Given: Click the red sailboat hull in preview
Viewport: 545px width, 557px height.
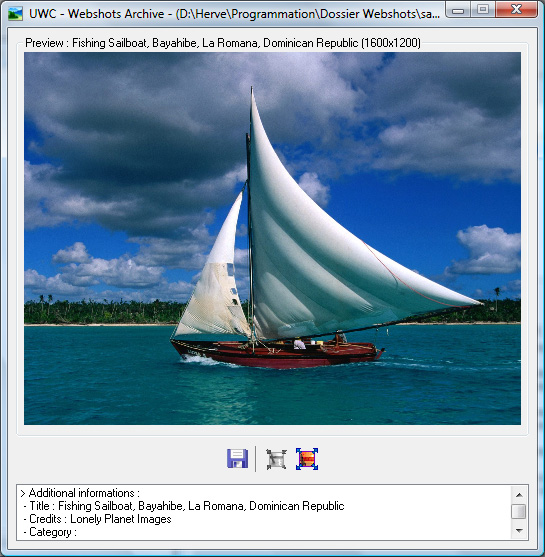Looking at the screenshot, I should pyautogui.click(x=277, y=356).
